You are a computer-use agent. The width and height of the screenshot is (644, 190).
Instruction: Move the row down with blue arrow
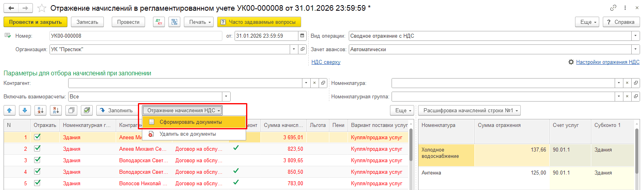point(25,111)
